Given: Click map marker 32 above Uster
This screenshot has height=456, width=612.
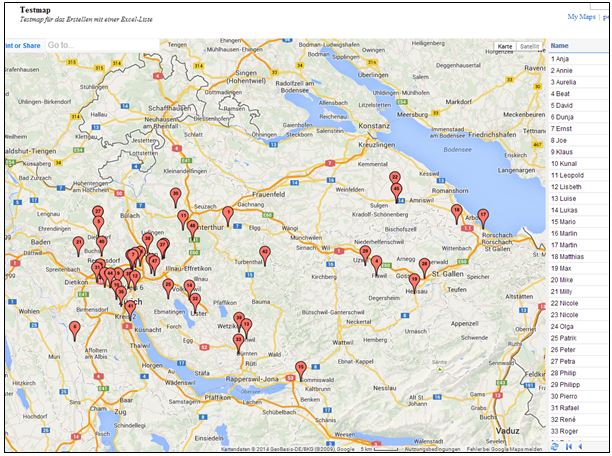Looking at the screenshot, I should click(x=195, y=303).
